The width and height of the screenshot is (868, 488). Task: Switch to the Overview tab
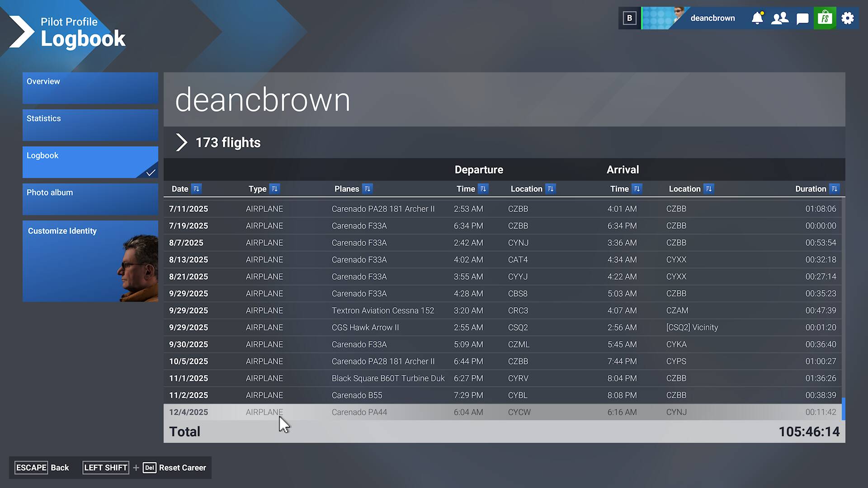[90, 88]
